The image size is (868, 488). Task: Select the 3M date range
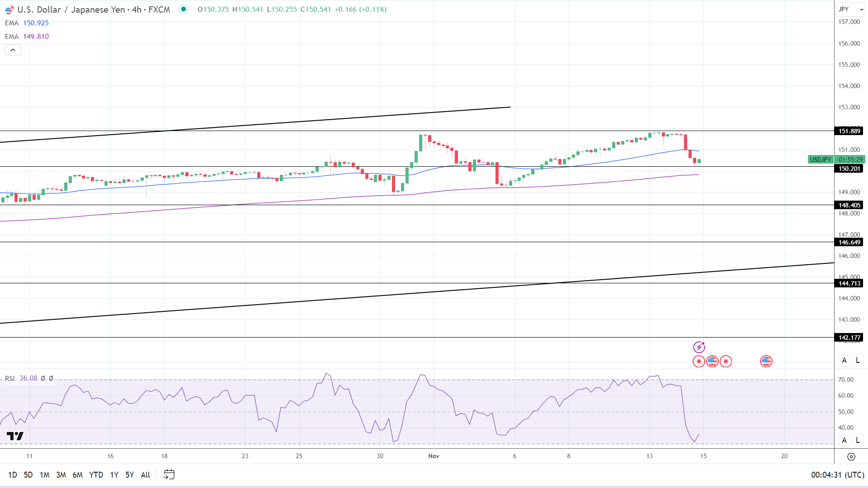(61, 475)
